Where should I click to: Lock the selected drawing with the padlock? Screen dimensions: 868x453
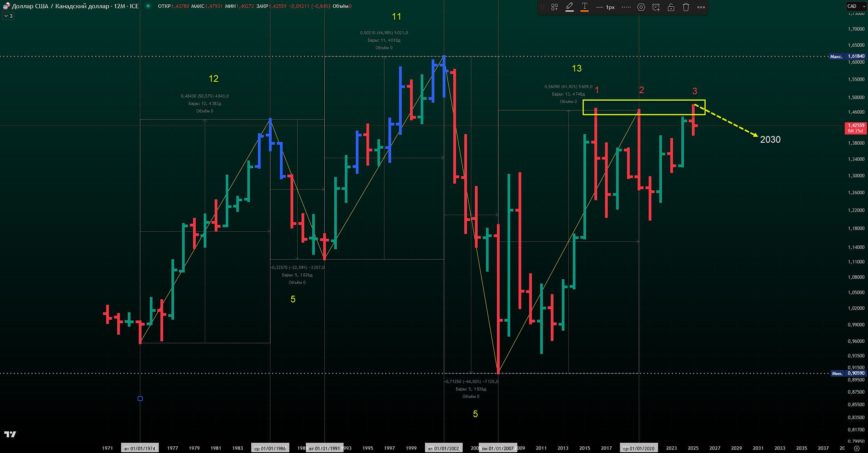[671, 7]
